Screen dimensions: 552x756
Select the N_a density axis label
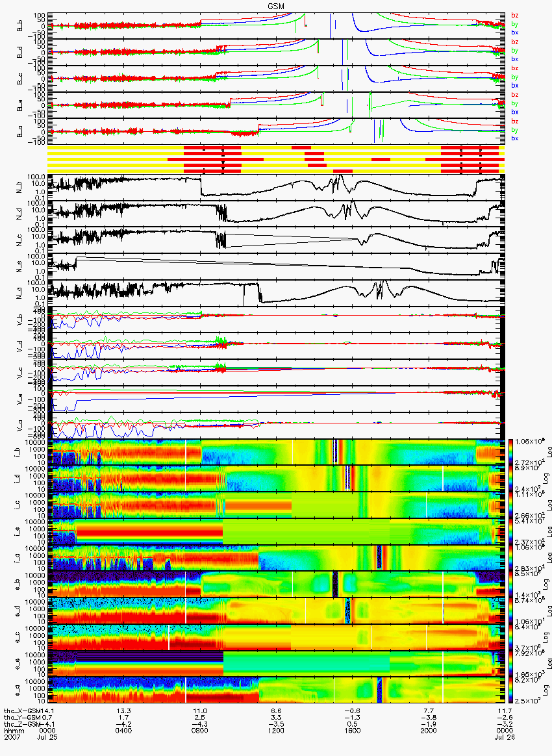click(x=19, y=293)
